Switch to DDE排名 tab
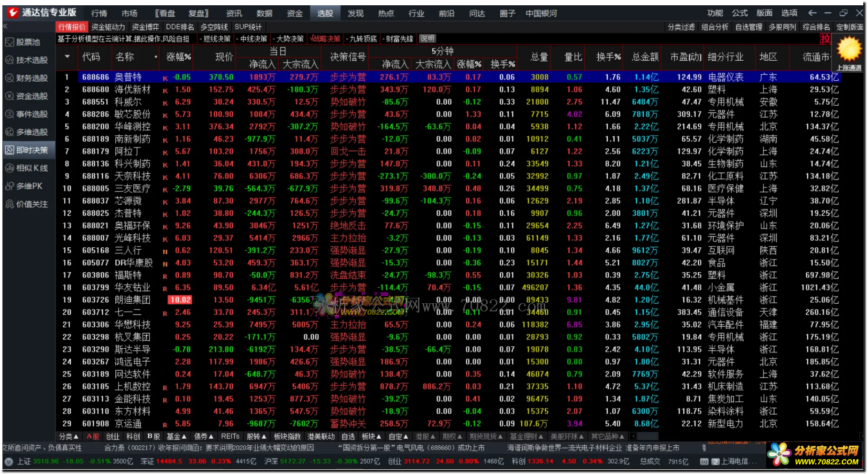 tap(180, 27)
